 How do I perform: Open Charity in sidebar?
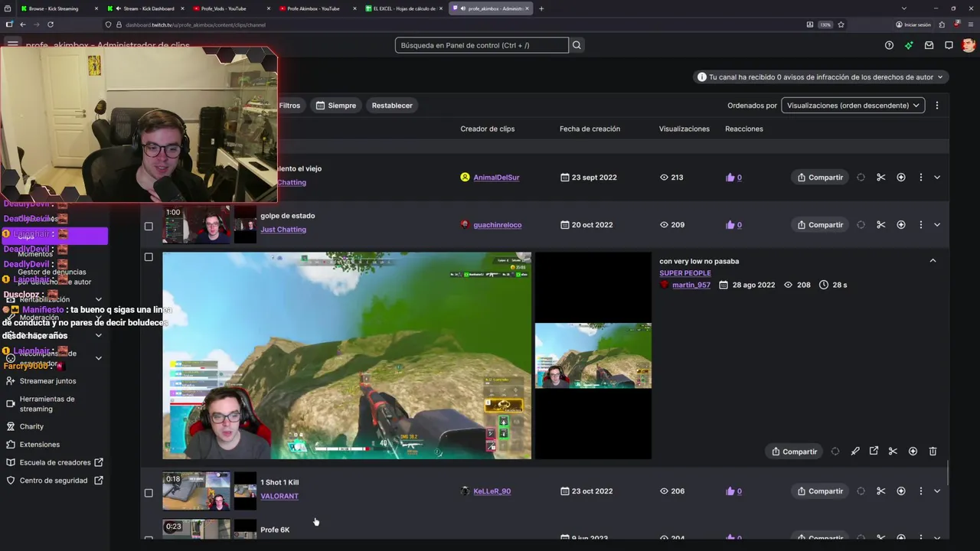coord(31,426)
